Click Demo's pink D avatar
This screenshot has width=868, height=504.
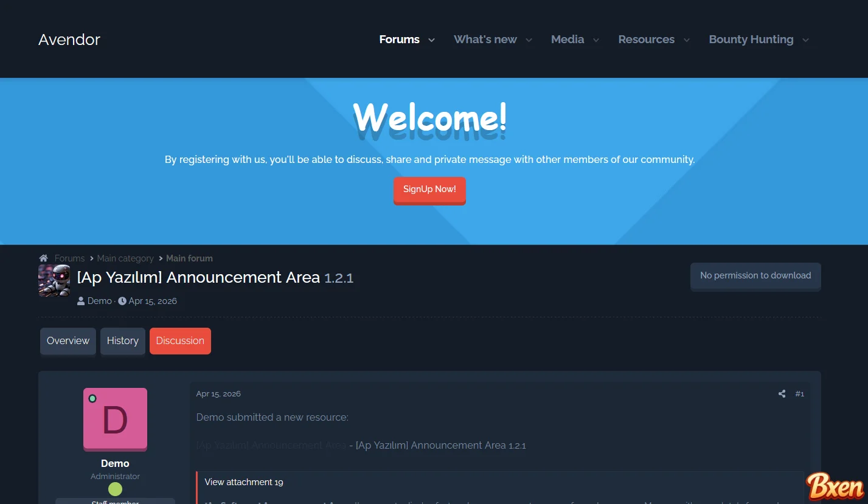(x=115, y=419)
